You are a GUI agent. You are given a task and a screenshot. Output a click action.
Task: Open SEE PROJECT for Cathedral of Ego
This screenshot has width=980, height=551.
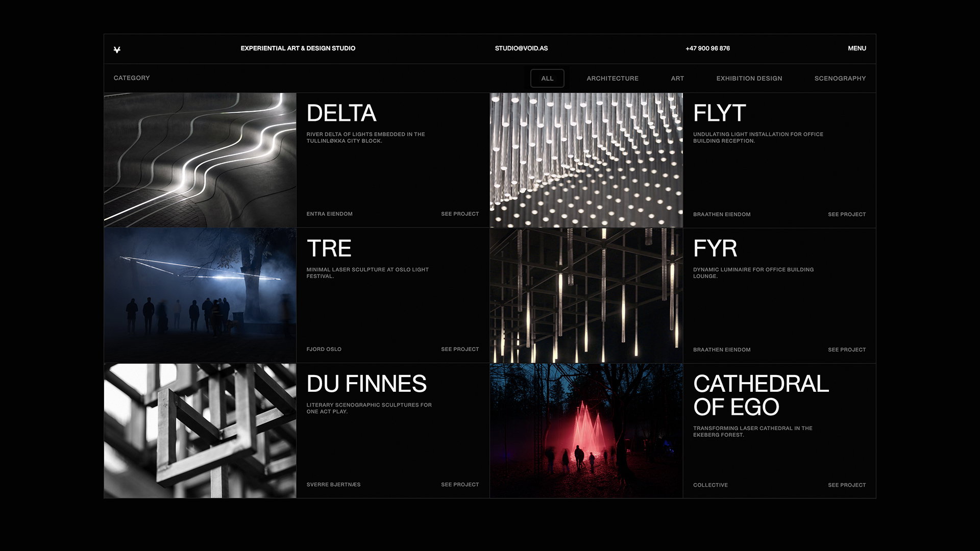click(847, 485)
